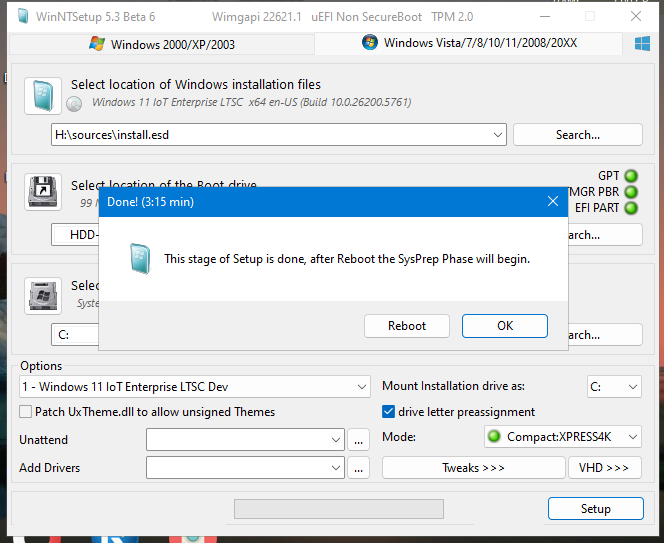Image resolution: width=664 pixels, height=543 pixels.
Task: Click the HDD boot drive field
Action: click(x=75, y=235)
